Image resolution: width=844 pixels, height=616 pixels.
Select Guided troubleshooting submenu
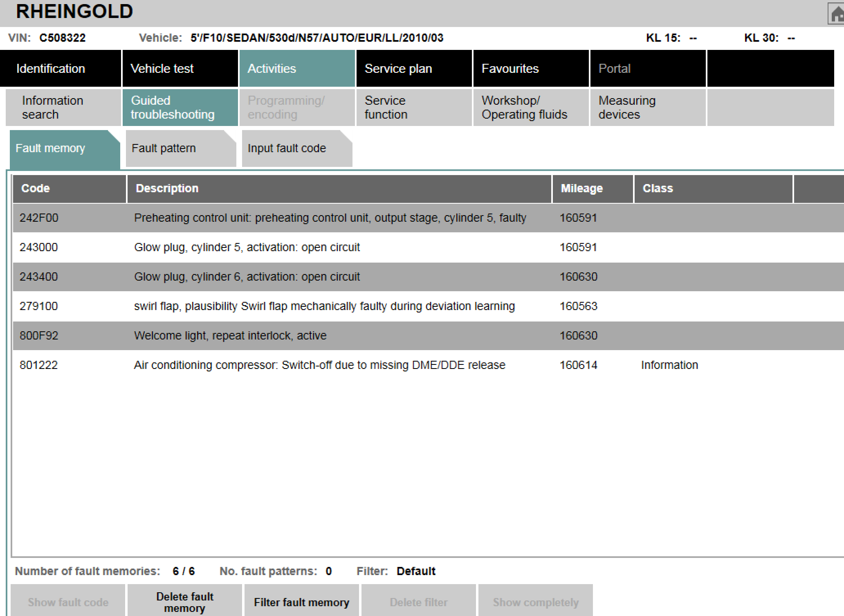[x=180, y=107]
